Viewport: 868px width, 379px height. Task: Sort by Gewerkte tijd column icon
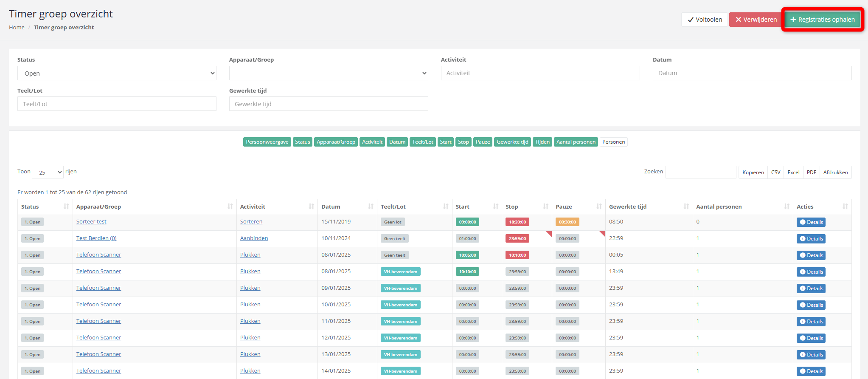coord(686,206)
